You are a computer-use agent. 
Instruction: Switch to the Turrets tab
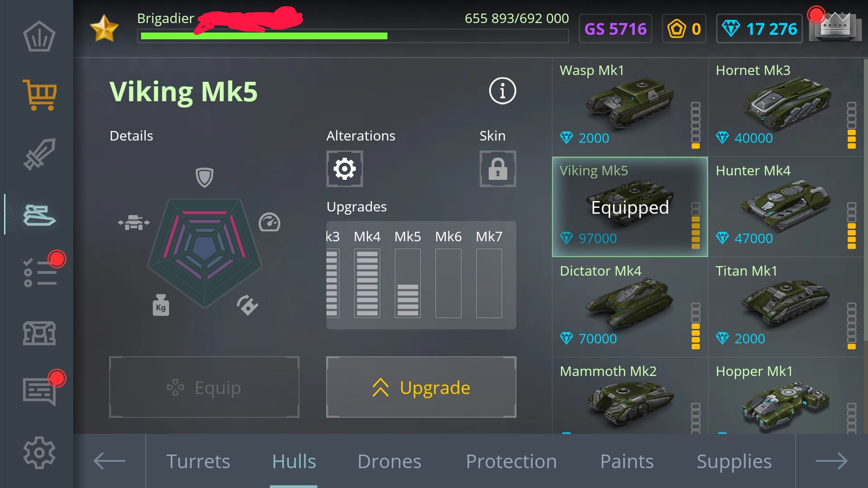point(198,461)
